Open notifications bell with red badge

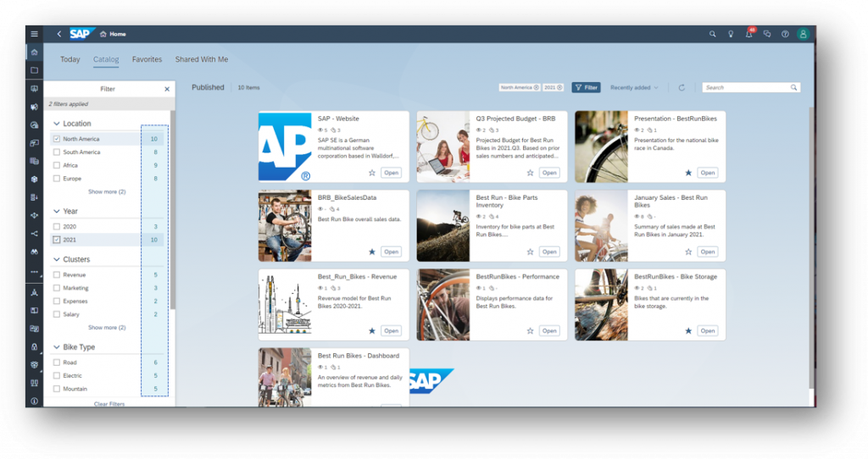point(749,33)
